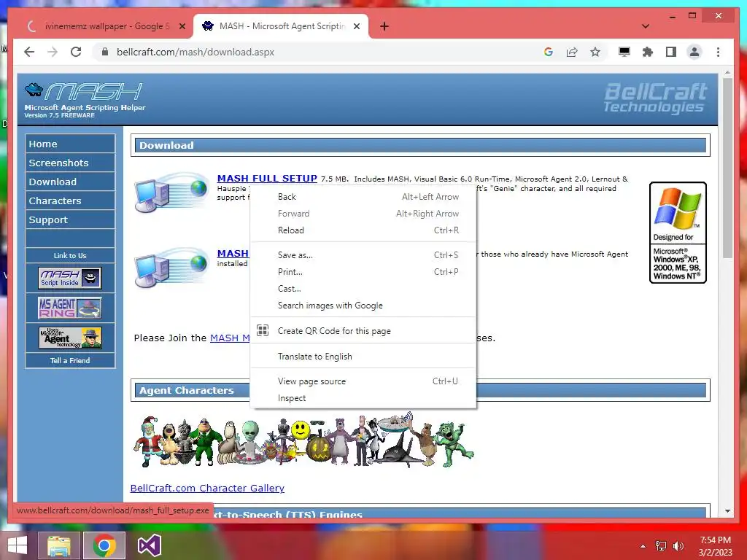
Task: Select Save as... from the context menu
Action: click(363, 255)
